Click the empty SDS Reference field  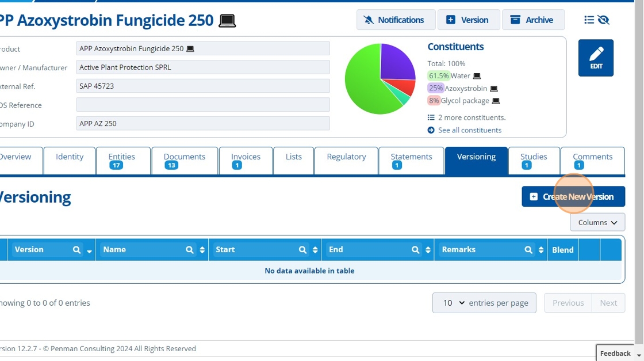pyautogui.click(x=203, y=105)
